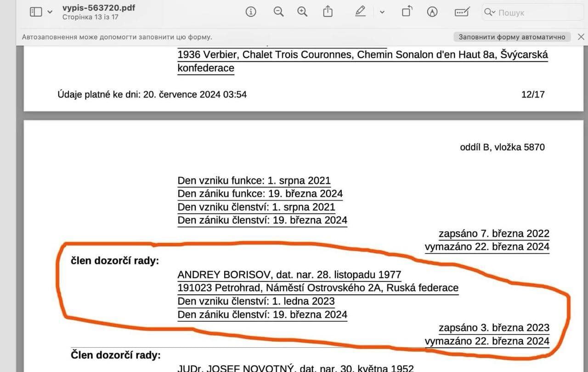The width and height of the screenshot is (588, 372).
Task: Open the Share menu
Action: coord(328,11)
